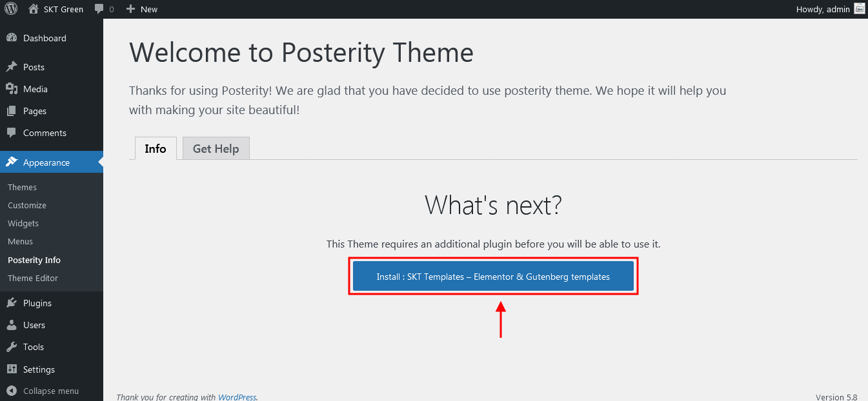
Task: Open Theme Editor under Appearance
Action: point(33,278)
